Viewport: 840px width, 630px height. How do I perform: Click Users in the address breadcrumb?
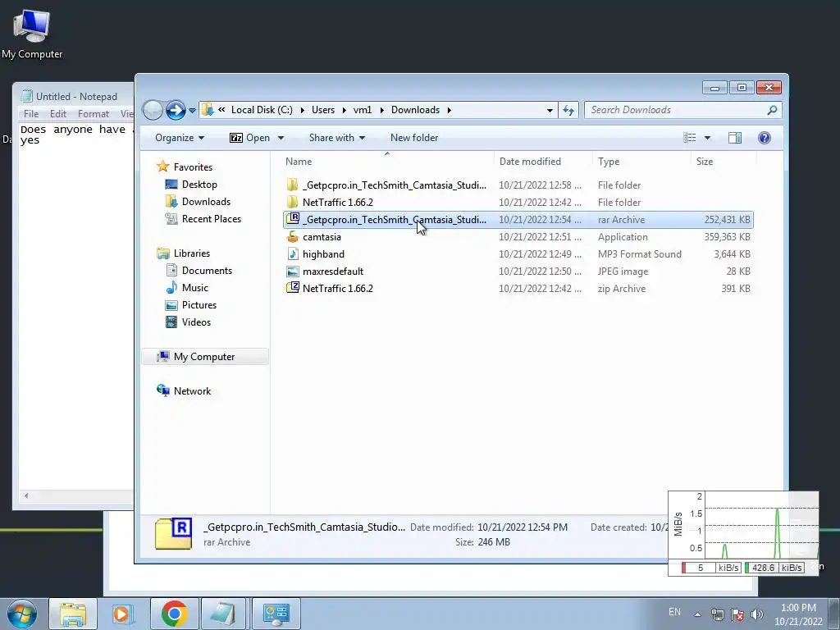click(x=323, y=110)
